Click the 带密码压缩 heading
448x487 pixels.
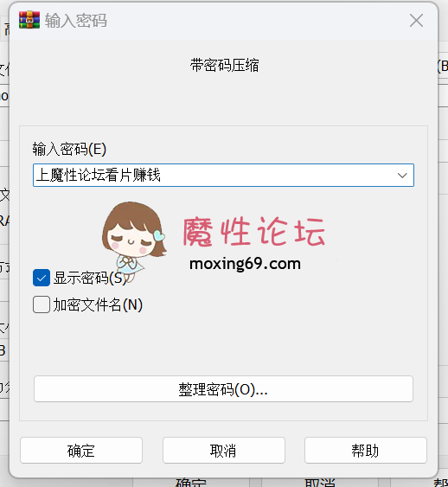[x=224, y=65]
